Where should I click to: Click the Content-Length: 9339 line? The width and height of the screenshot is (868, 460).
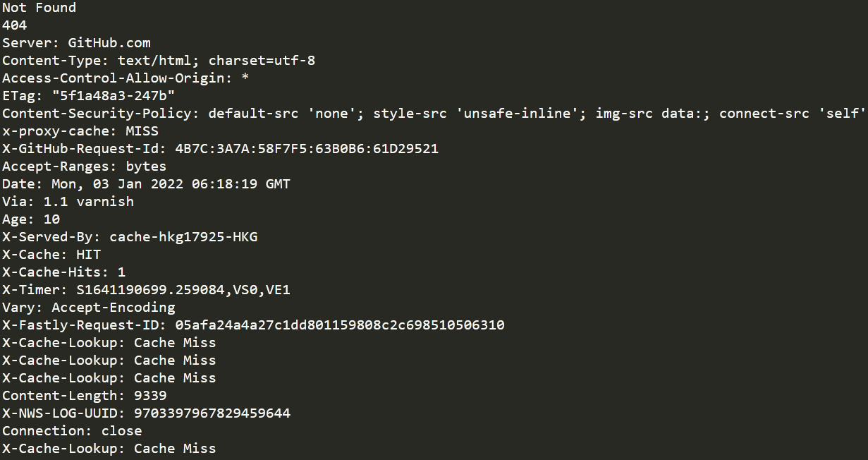pos(85,396)
